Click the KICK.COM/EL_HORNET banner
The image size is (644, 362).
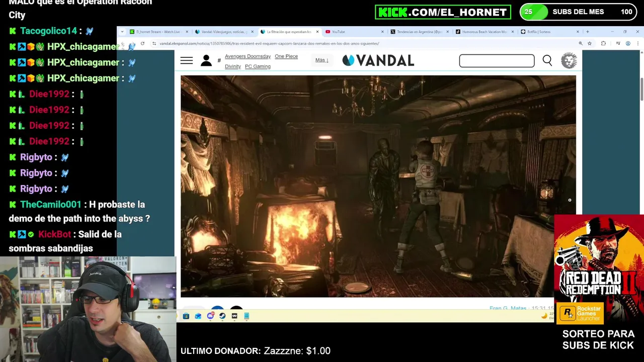coord(443,12)
